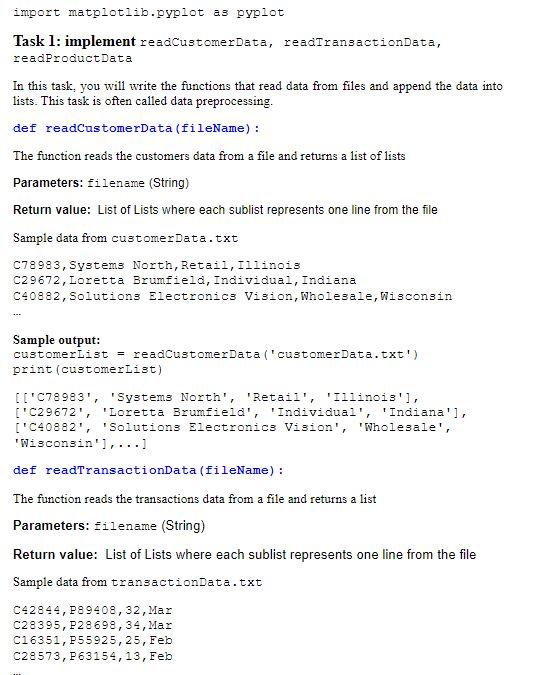Click the Task 1: implement heading
The width and height of the screenshot is (545, 675).
[x=74, y=41]
